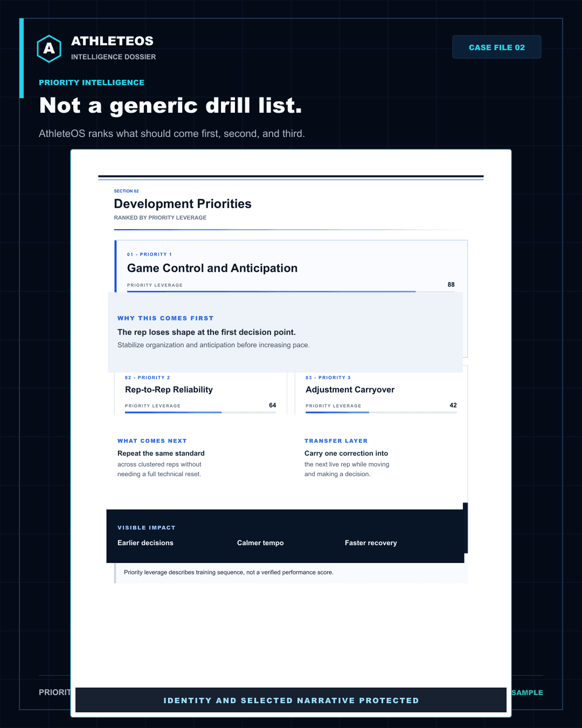Select the VISIBLE IMPACT heading
582x728 pixels.
coord(147,528)
